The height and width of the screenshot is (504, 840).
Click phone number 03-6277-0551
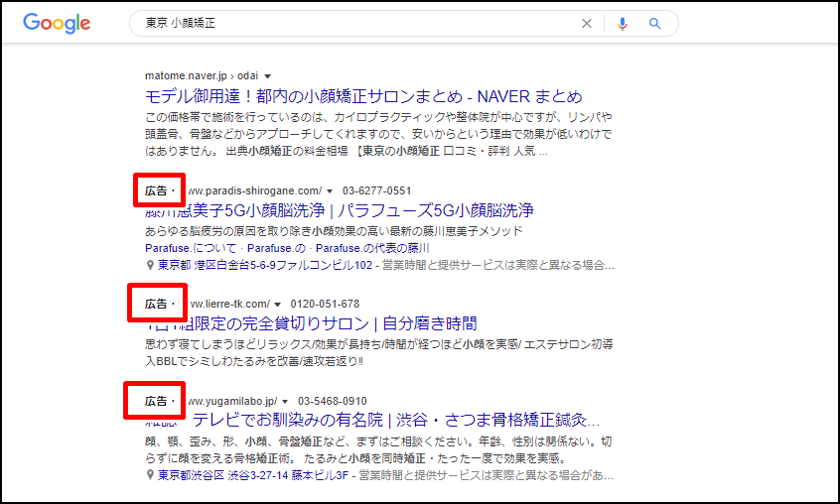(x=376, y=191)
